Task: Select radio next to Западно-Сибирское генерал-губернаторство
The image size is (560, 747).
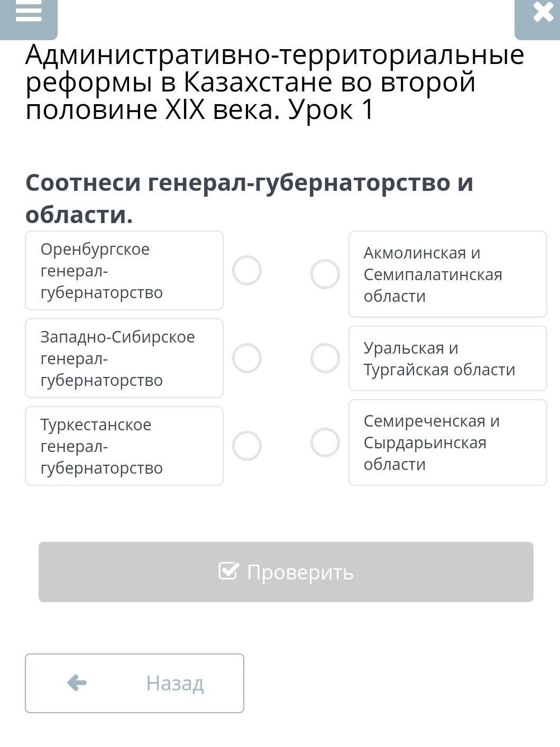Action: pos(247,358)
